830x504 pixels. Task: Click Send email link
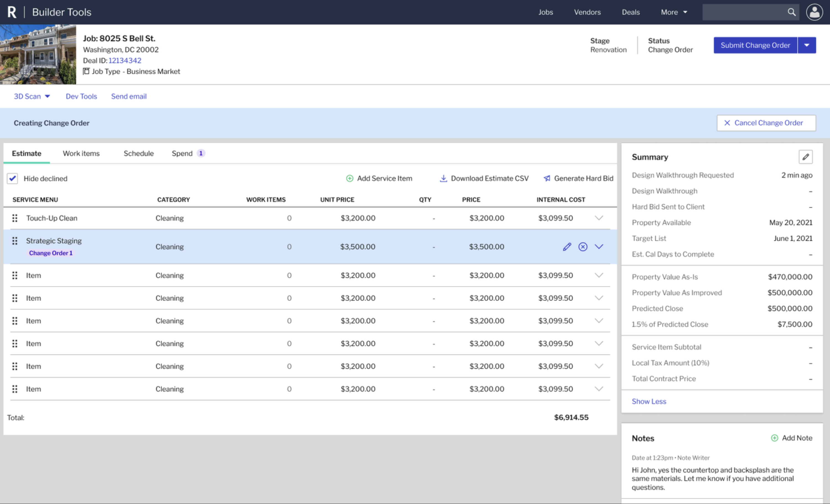(129, 96)
